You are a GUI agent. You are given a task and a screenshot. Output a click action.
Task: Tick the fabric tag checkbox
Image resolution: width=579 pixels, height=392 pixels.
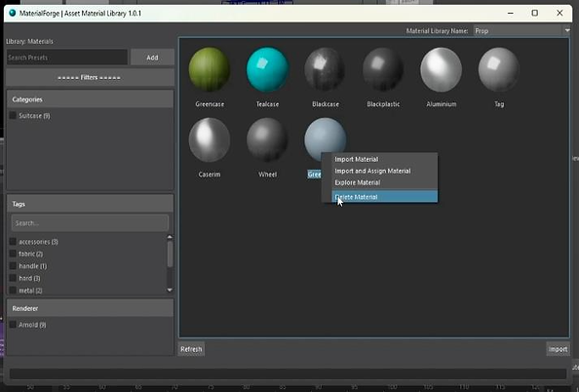click(13, 254)
